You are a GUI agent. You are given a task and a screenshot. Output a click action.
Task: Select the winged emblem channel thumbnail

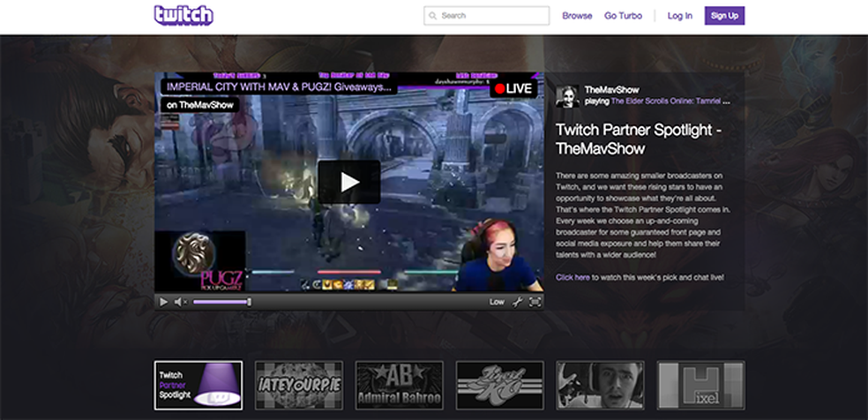500,386
